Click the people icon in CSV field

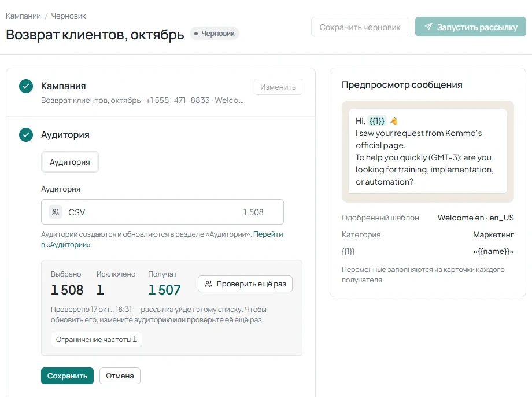[x=56, y=212]
